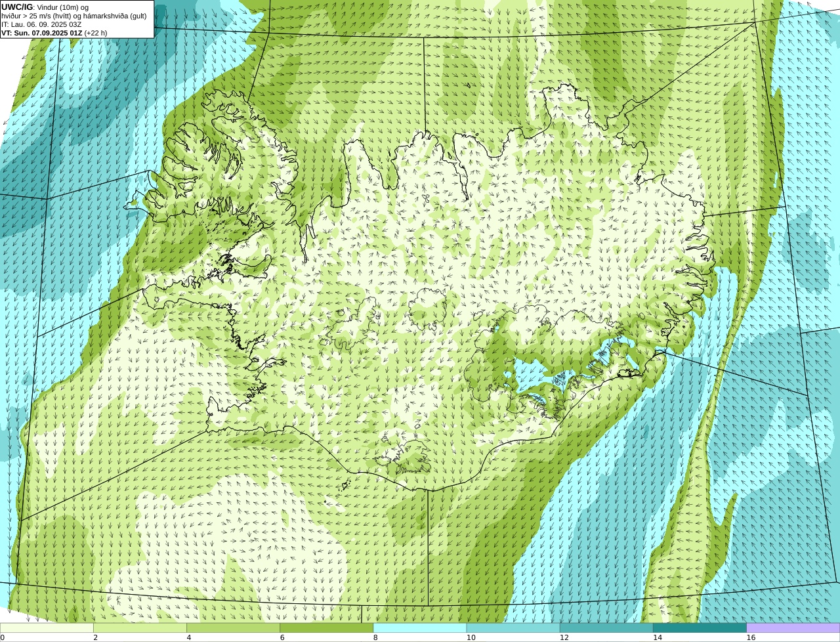Click the "IT: Lau. 06. 09. 2025 03Z" line
The width and height of the screenshot is (840, 642).
click(x=41, y=24)
